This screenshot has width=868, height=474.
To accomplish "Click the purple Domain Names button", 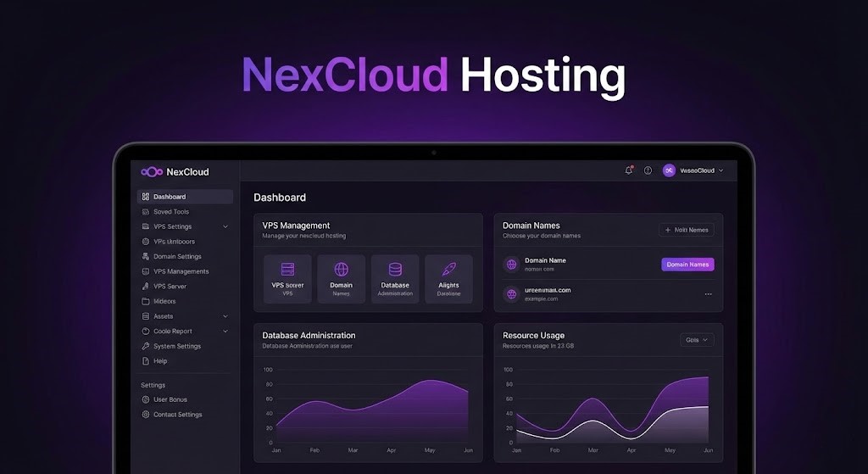I will click(x=687, y=265).
